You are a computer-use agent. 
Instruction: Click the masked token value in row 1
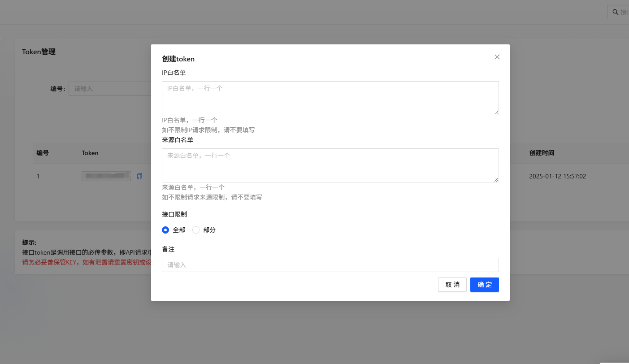pos(106,176)
